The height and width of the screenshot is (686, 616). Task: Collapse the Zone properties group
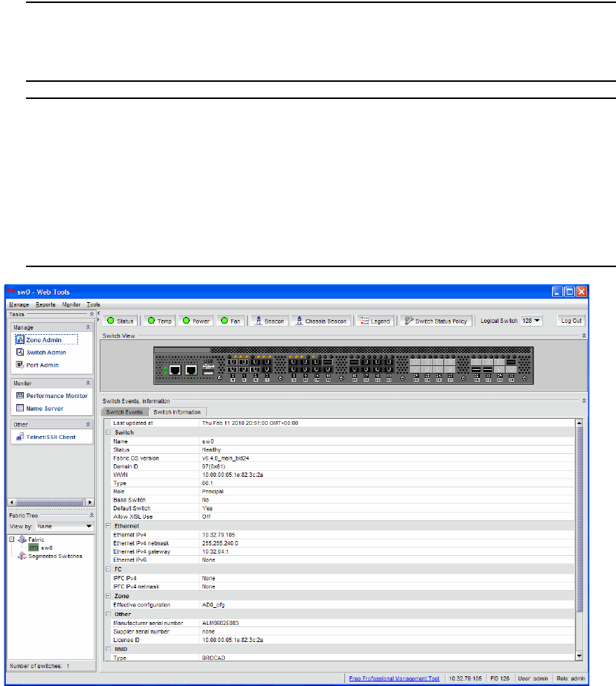[x=108, y=596]
